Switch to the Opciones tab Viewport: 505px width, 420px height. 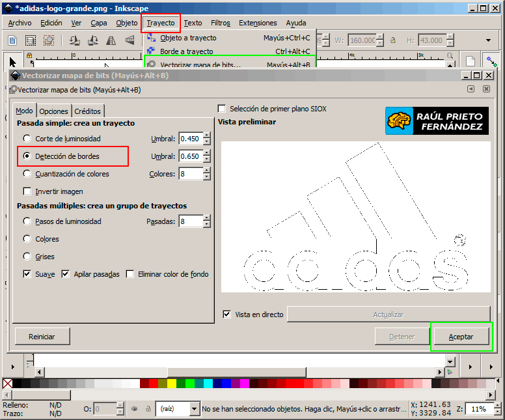pos(53,111)
